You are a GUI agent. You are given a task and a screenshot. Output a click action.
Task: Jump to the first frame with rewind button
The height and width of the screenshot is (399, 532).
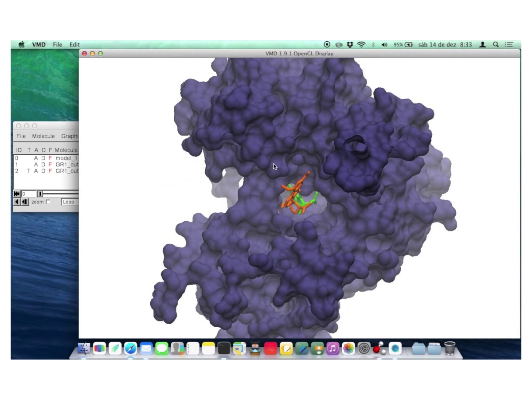(x=17, y=194)
